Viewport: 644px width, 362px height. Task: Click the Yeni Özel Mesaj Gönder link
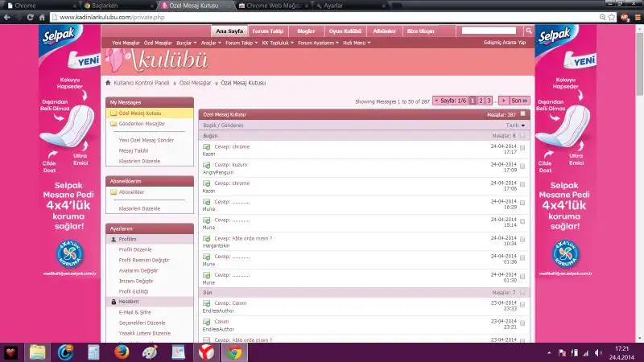click(146, 140)
